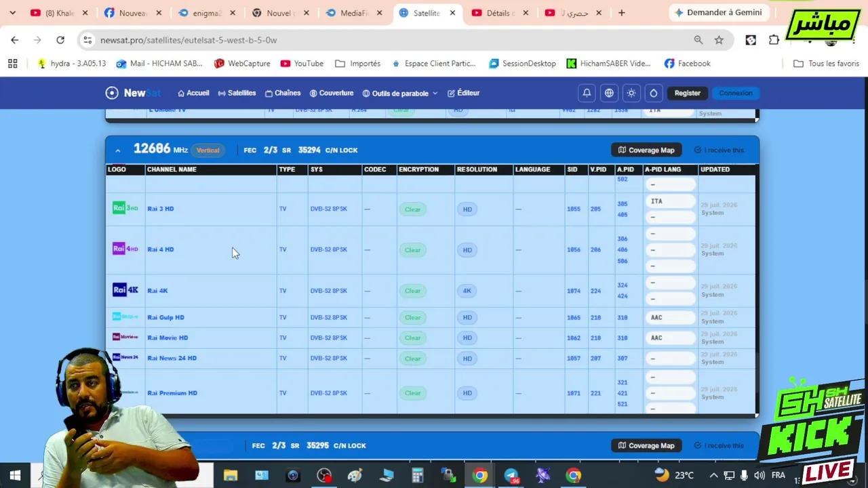Toggle light mode with the sun icon

631,93
